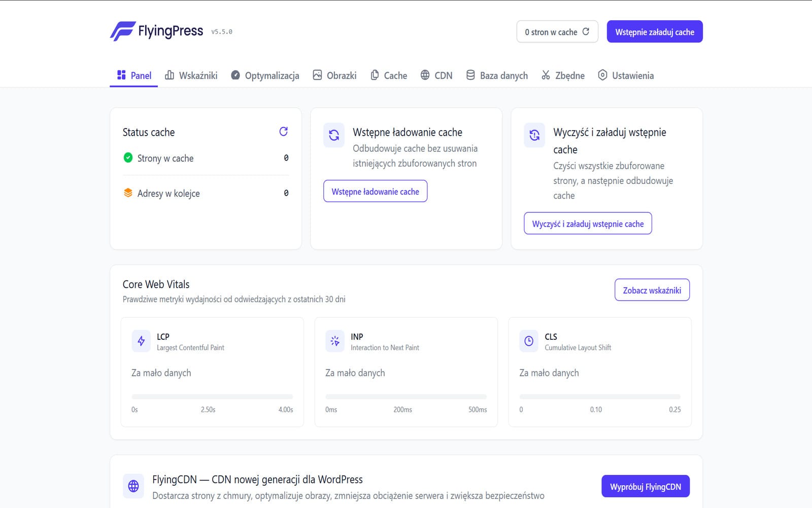812x508 pixels.
Task: Click the INP interaction icon
Action: click(335, 341)
